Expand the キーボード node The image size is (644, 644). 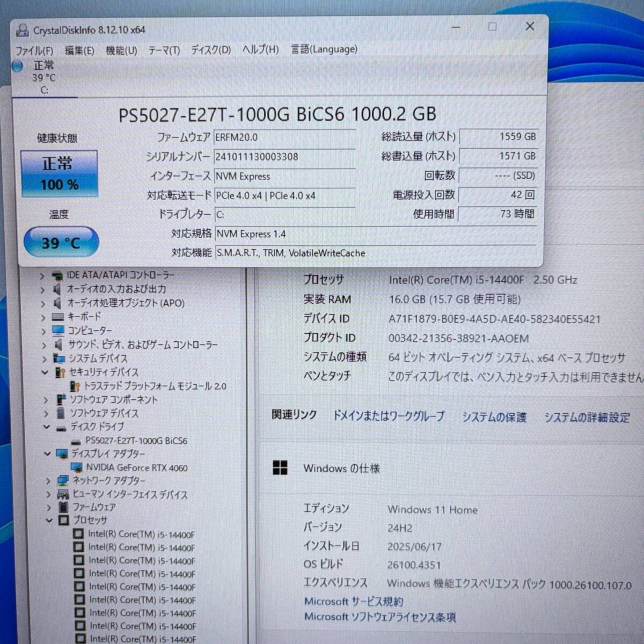coord(43,318)
